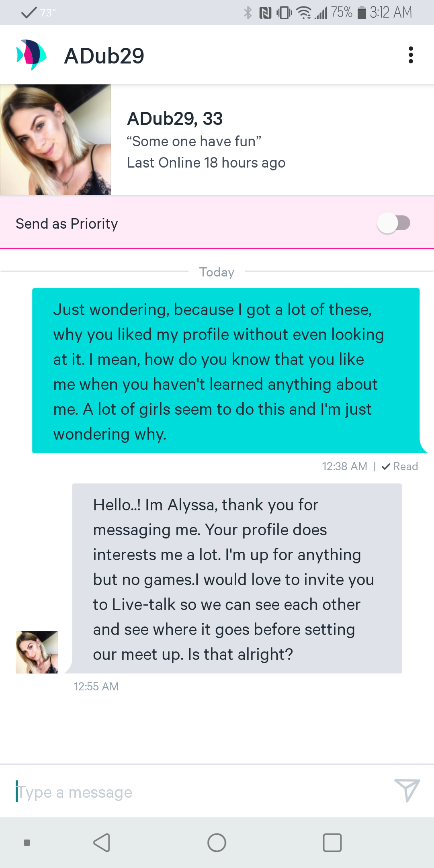This screenshot has height=868, width=434.
Task: Tap the vibrate mode status icon
Action: 284,13
